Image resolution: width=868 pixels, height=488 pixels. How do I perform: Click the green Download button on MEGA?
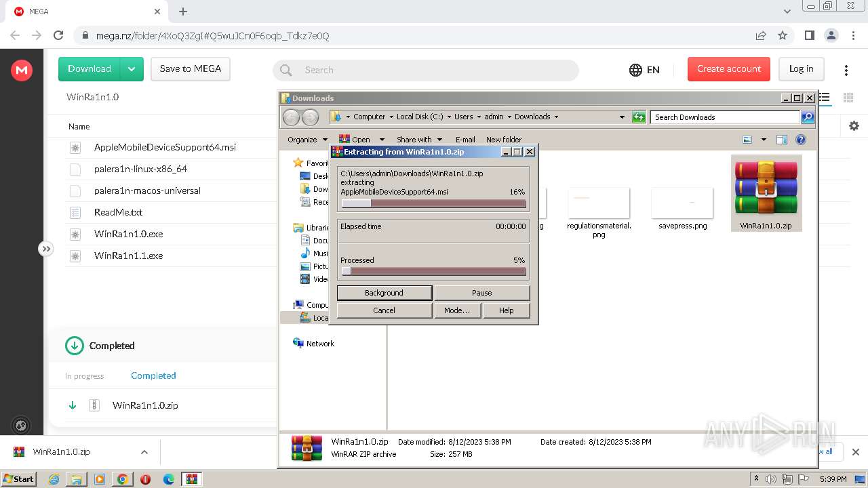coord(90,69)
